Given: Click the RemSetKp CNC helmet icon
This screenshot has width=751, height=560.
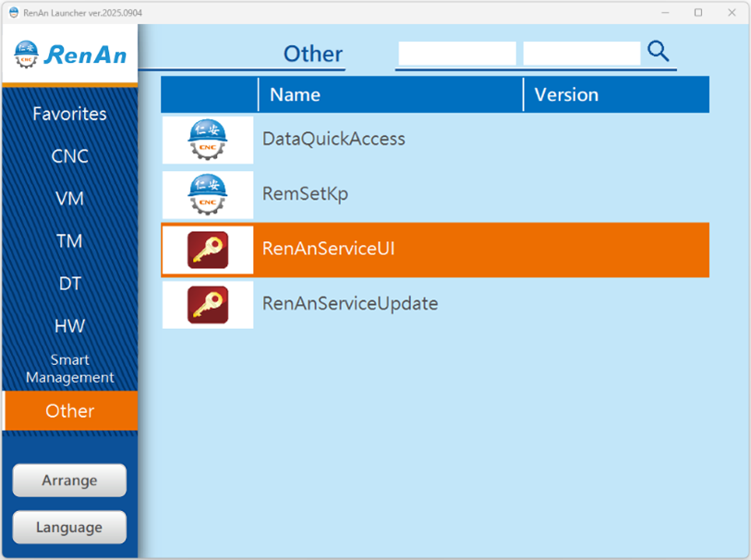Looking at the screenshot, I should pyautogui.click(x=208, y=194).
